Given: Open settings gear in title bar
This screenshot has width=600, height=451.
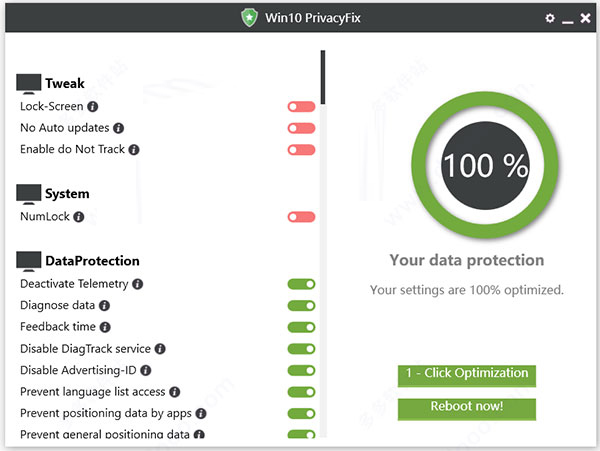Looking at the screenshot, I should pyautogui.click(x=549, y=18).
